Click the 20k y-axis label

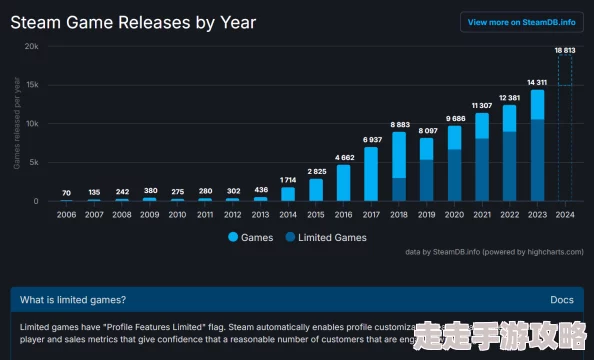pyautogui.click(x=31, y=46)
